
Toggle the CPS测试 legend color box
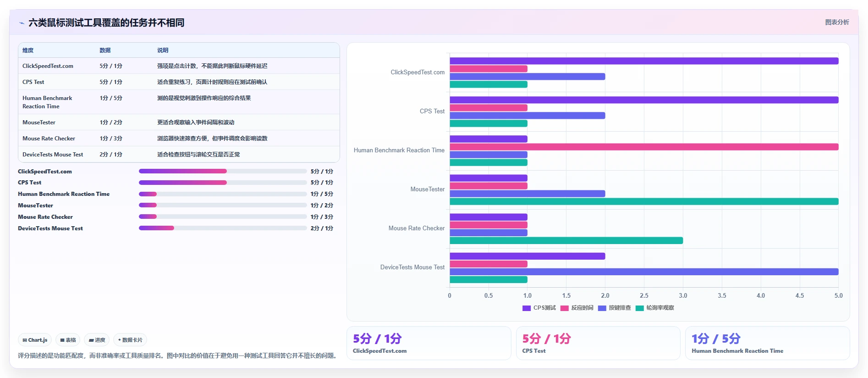pos(527,308)
